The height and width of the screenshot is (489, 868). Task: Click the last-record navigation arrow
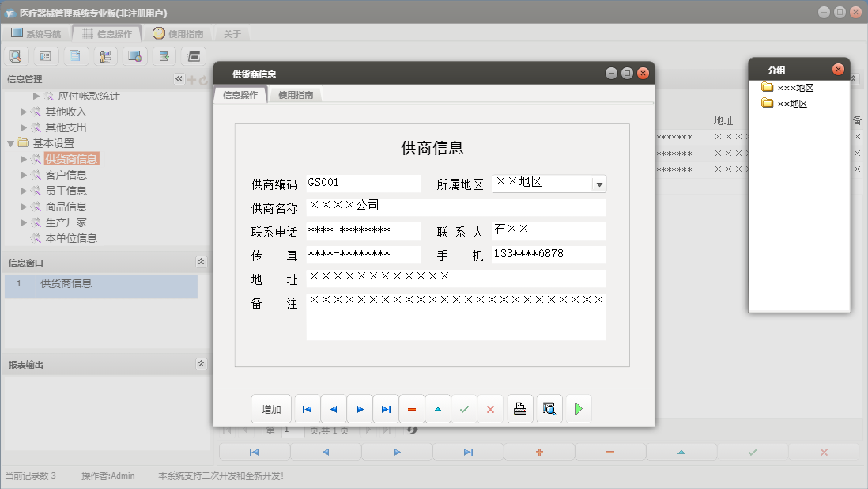point(385,408)
